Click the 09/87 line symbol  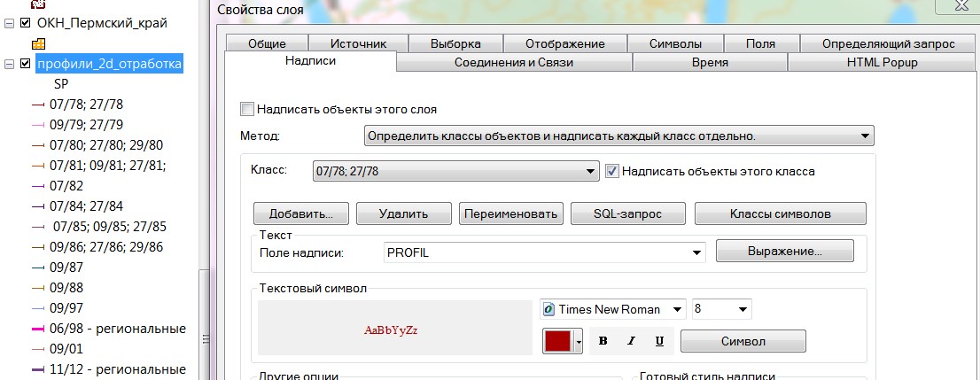38,268
